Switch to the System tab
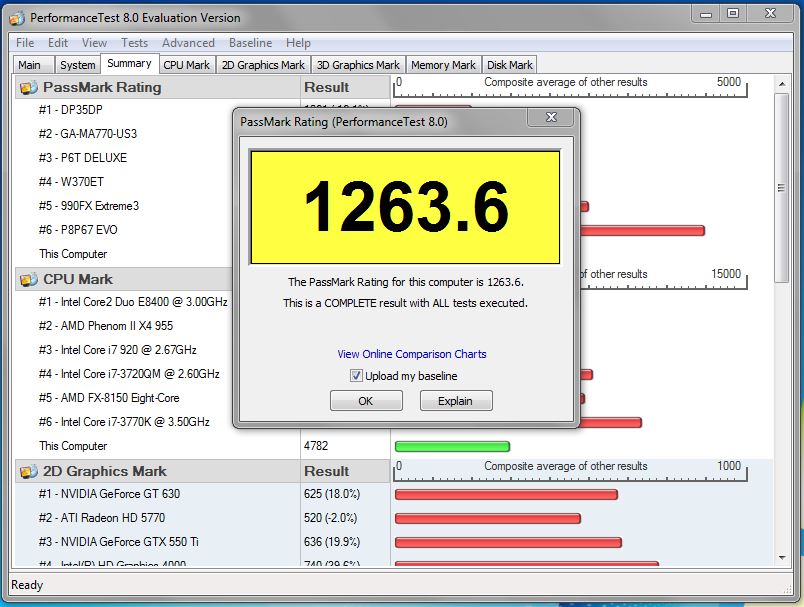Viewport: 804px width, 607px height. click(x=77, y=65)
